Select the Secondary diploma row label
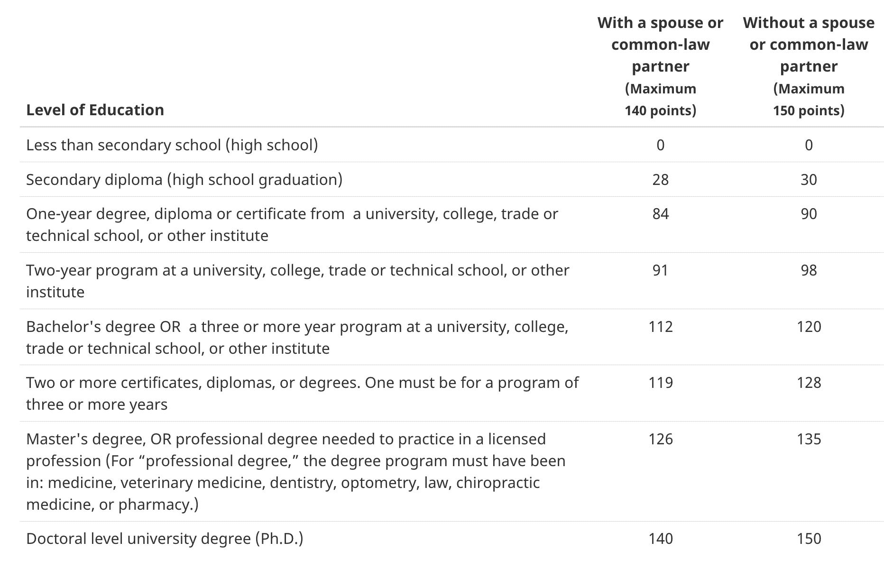The image size is (884, 588). 184,180
